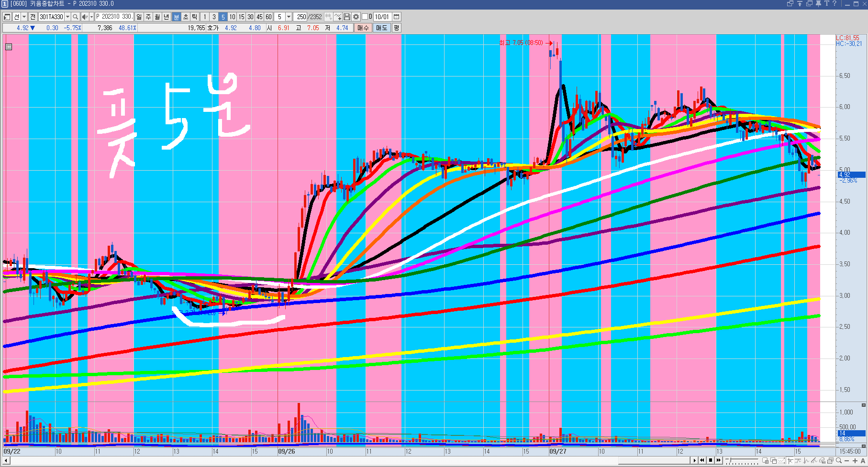Save the chart with floppy disk icon
The height and width of the screenshot is (467, 868).
[347, 17]
